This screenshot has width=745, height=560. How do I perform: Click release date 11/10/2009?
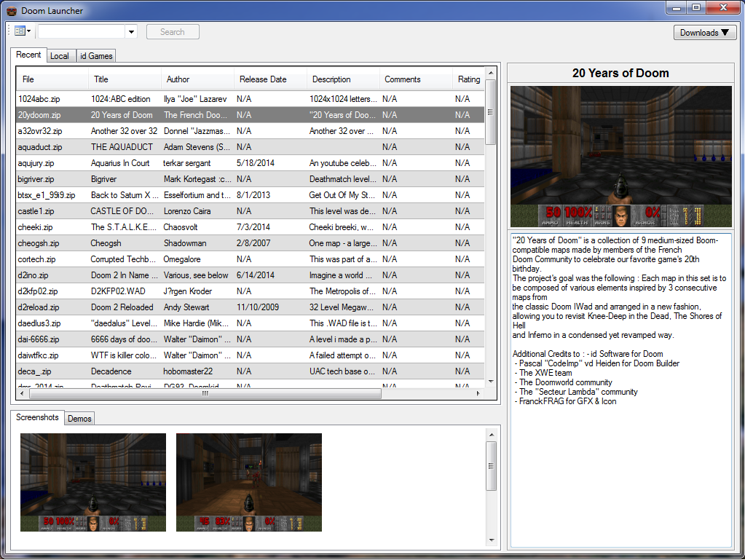click(258, 307)
